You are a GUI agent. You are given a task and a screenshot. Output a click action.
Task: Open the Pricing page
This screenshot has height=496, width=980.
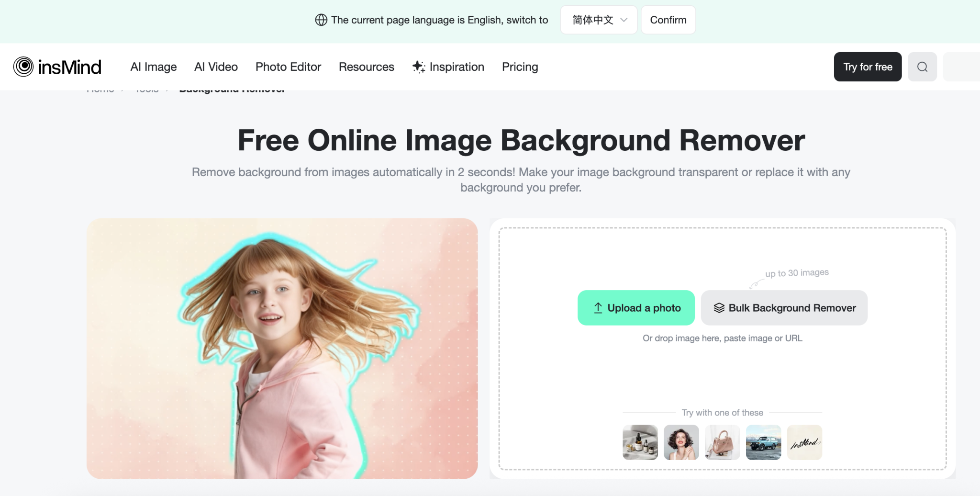520,67
